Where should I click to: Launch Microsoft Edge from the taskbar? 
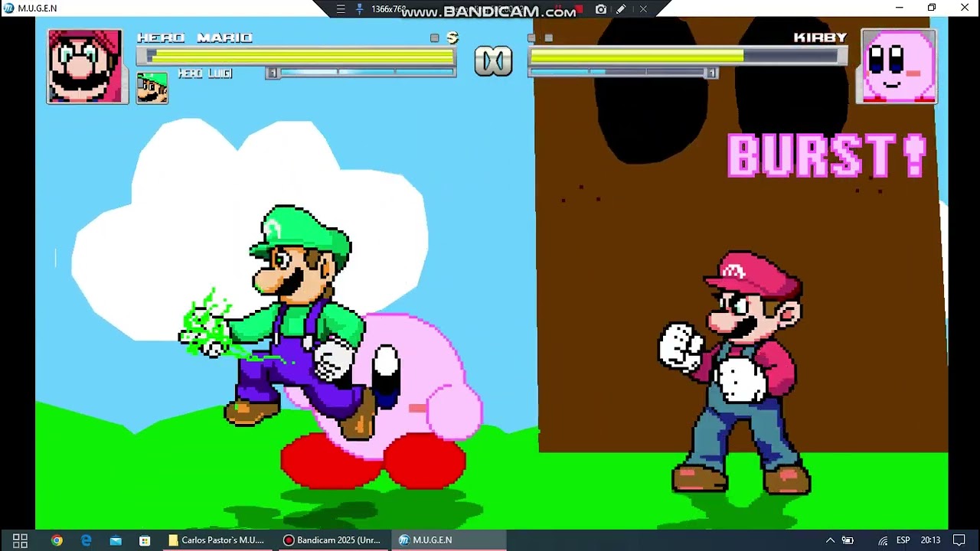[86, 540]
